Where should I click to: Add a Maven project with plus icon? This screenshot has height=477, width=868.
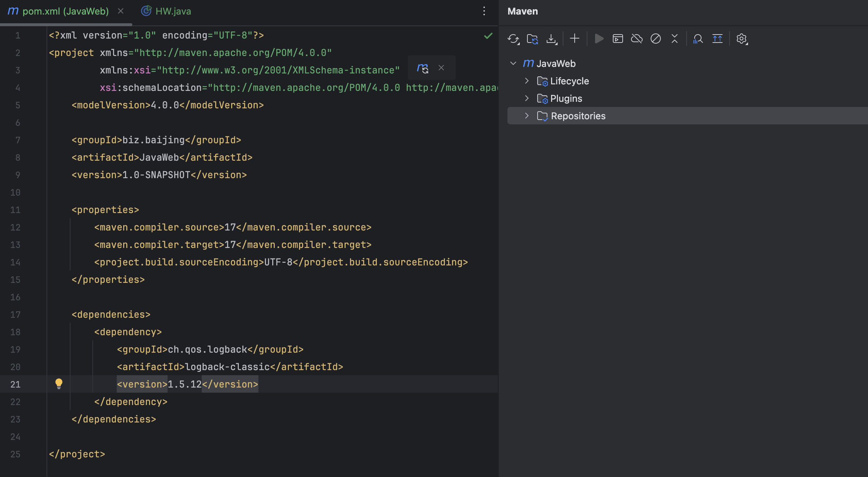[575, 39]
